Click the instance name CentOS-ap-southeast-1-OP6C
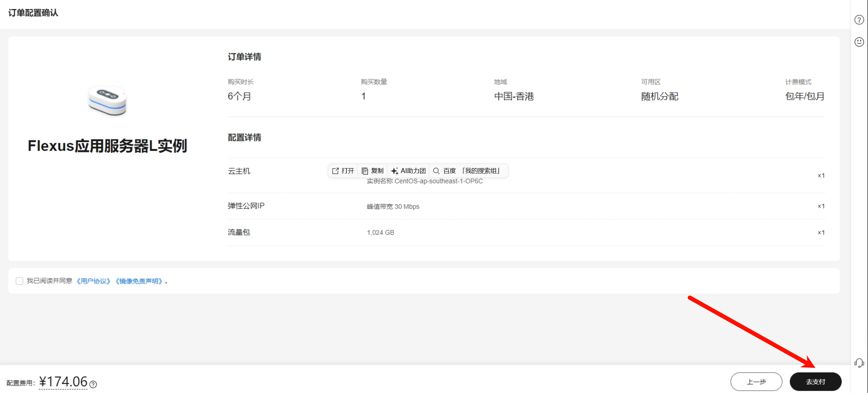868x393 pixels. (438, 181)
